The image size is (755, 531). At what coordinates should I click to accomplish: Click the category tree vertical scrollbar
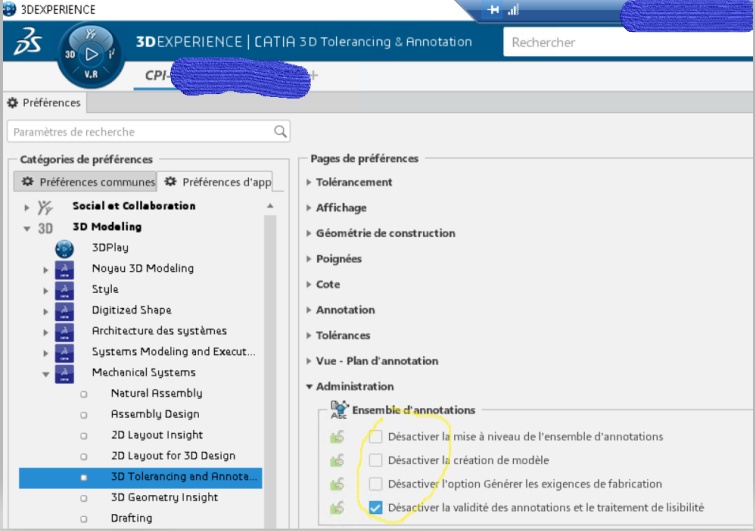point(270,371)
